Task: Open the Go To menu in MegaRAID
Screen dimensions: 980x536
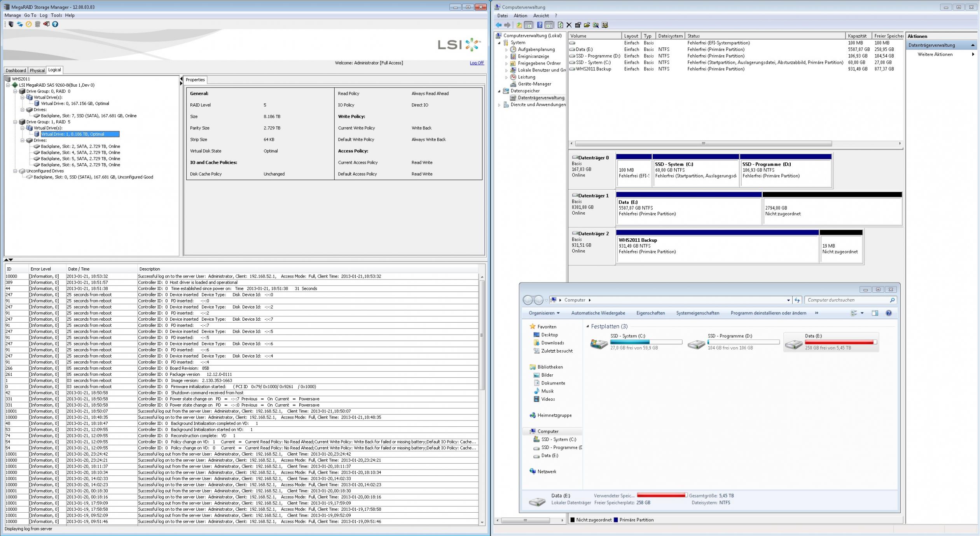Action: (x=30, y=16)
